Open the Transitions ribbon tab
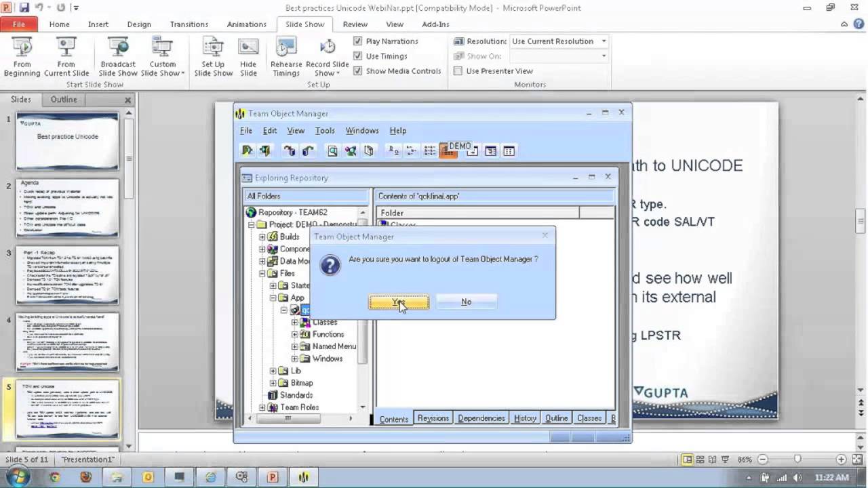 point(189,24)
